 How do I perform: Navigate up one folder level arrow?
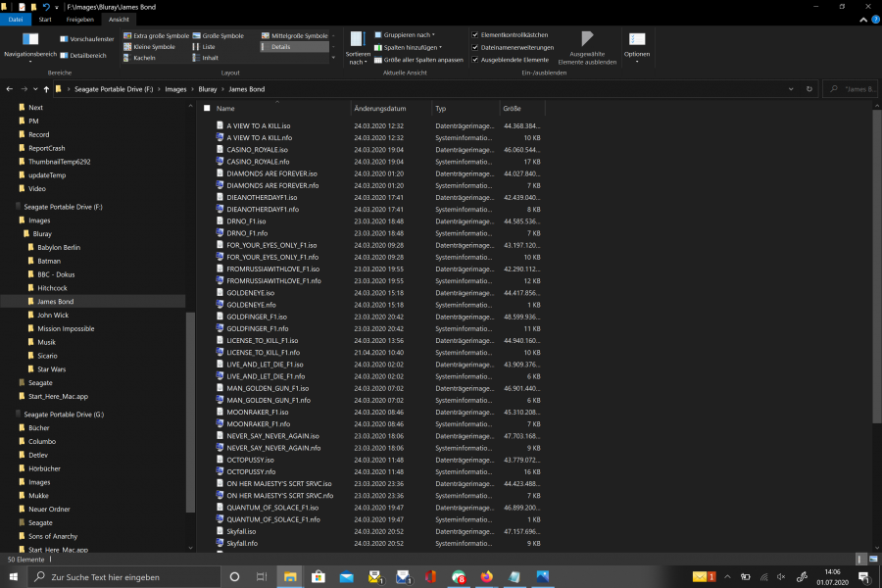tap(46, 89)
